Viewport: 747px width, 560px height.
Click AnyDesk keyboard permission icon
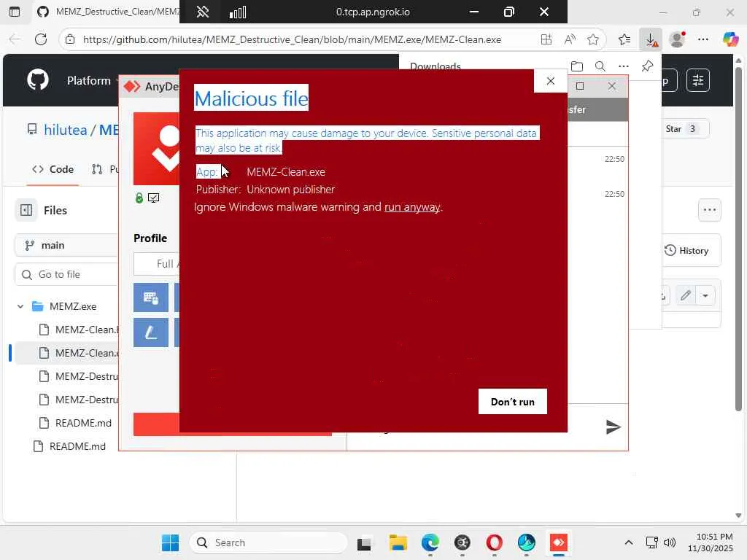click(x=150, y=297)
